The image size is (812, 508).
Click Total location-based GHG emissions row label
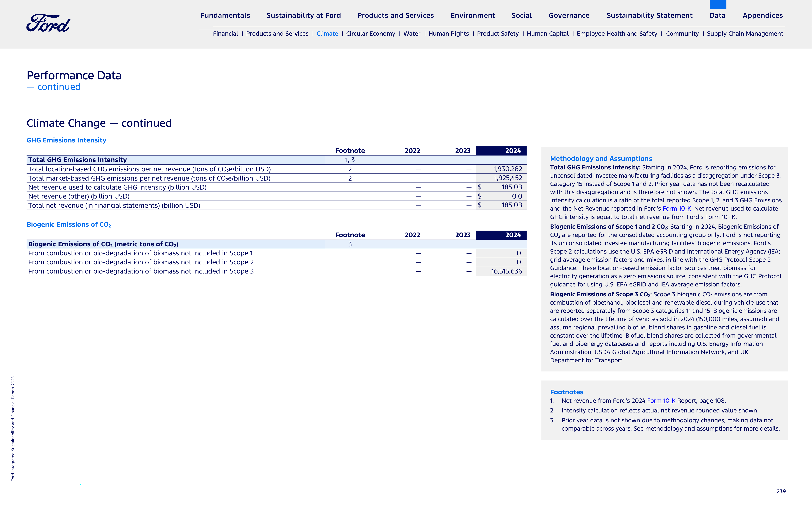[x=149, y=169]
